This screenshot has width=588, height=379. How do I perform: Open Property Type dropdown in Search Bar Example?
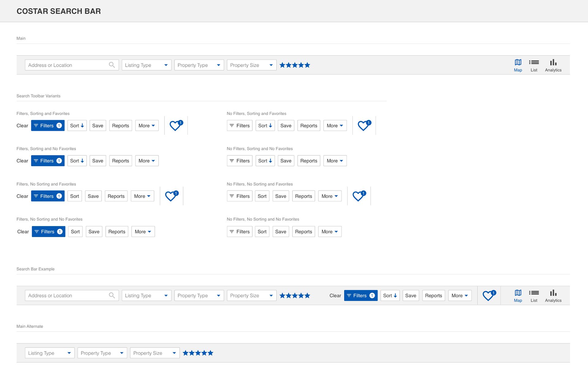pos(199,295)
